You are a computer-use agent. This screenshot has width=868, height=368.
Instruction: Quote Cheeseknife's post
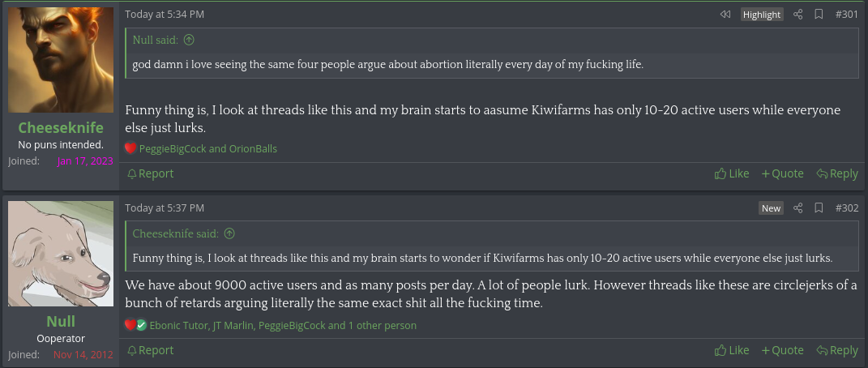coord(782,173)
